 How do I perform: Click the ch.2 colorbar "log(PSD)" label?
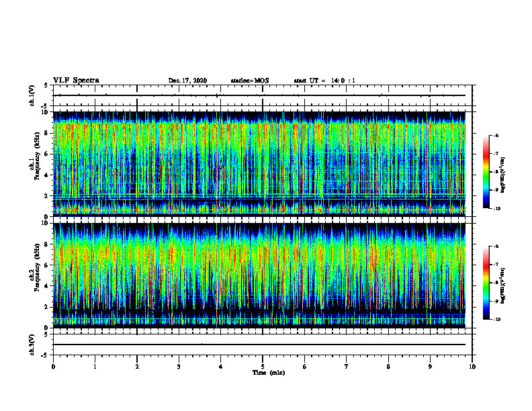(503, 285)
